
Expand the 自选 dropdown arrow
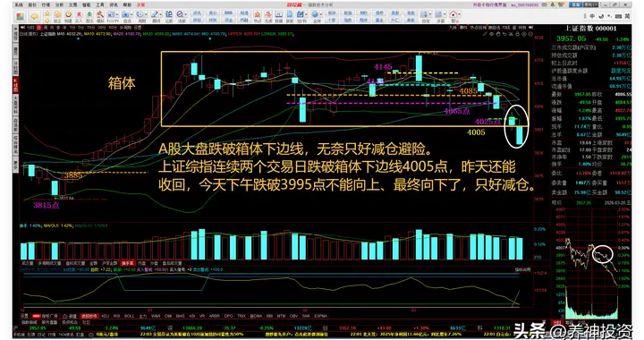click(x=131, y=14)
